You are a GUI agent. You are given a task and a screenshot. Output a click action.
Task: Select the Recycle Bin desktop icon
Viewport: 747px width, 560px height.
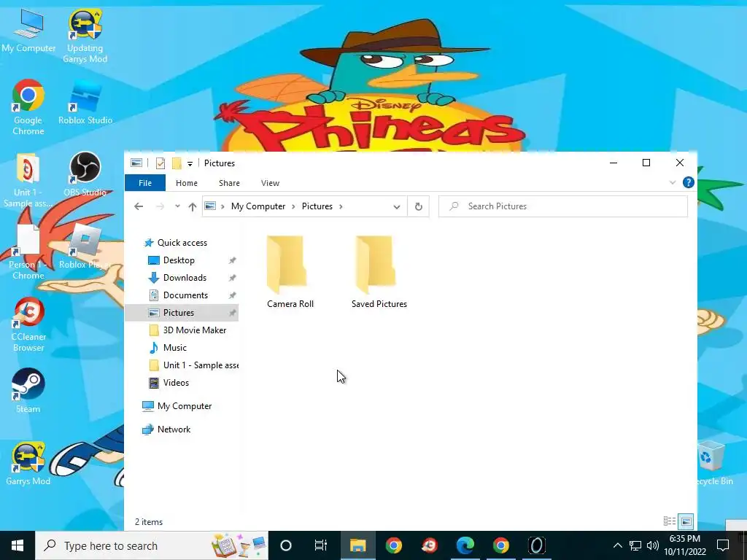(713, 464)
